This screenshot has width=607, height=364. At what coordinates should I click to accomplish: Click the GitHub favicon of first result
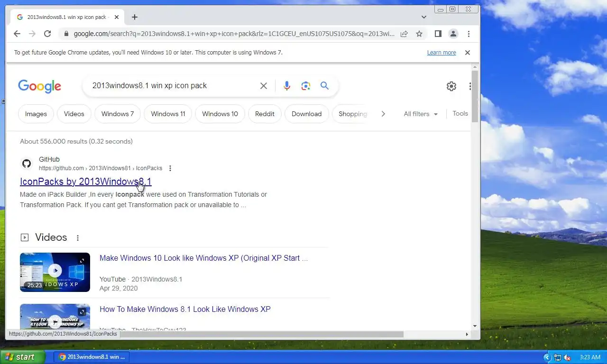[x=27, y=164]
